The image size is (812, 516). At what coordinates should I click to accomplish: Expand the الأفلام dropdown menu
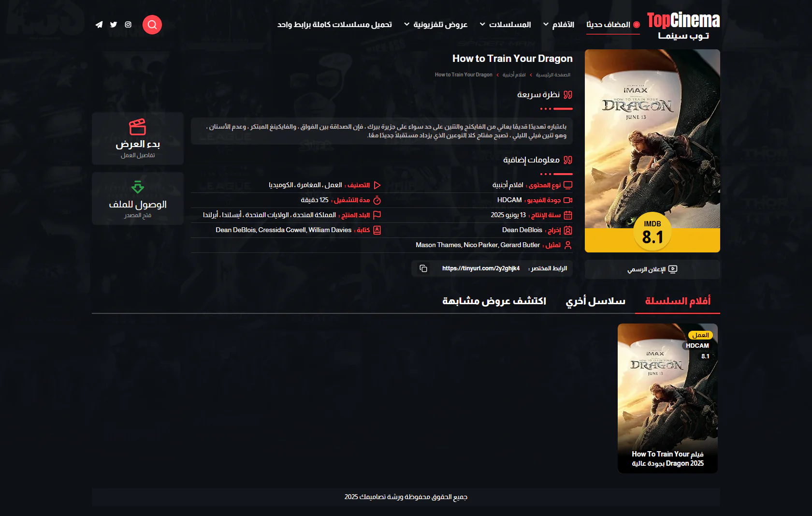click(559, 25)
